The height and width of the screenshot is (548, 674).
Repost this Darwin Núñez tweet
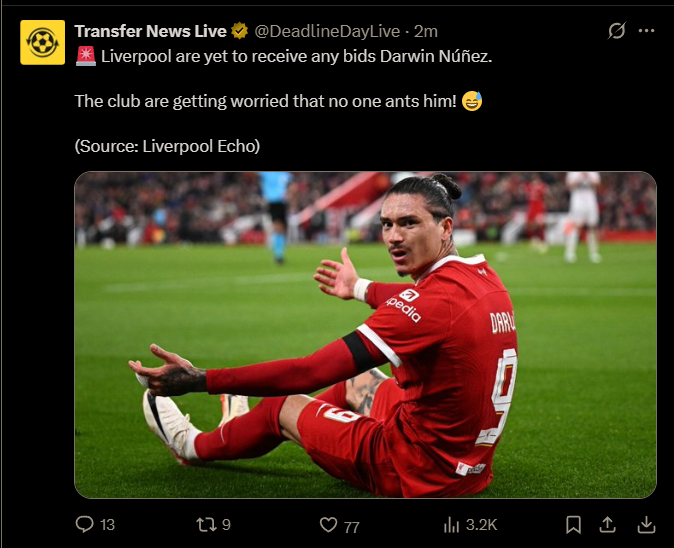point(206,524)
